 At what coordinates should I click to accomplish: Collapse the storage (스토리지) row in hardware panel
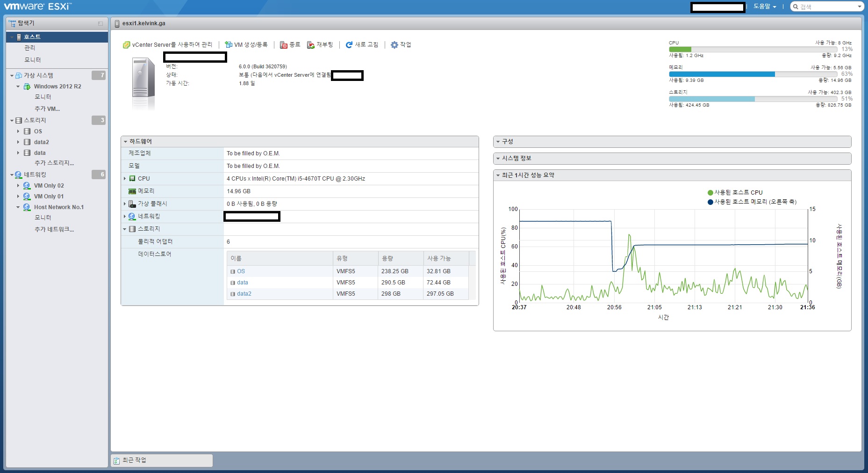[x=125, y=229]
